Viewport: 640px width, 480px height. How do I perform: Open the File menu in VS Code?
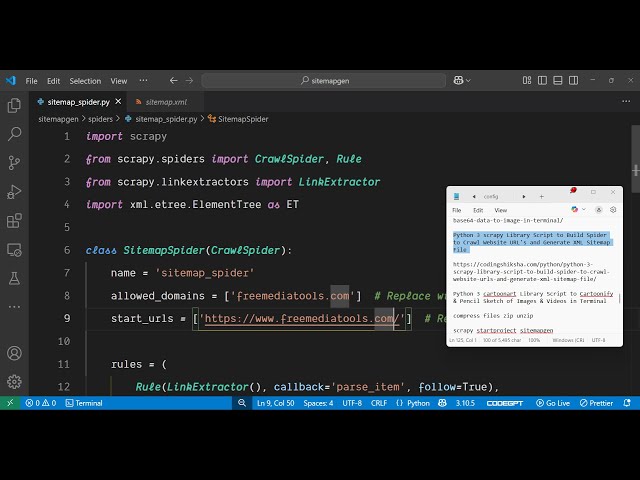pyautogui.click(x=31, y=81)
